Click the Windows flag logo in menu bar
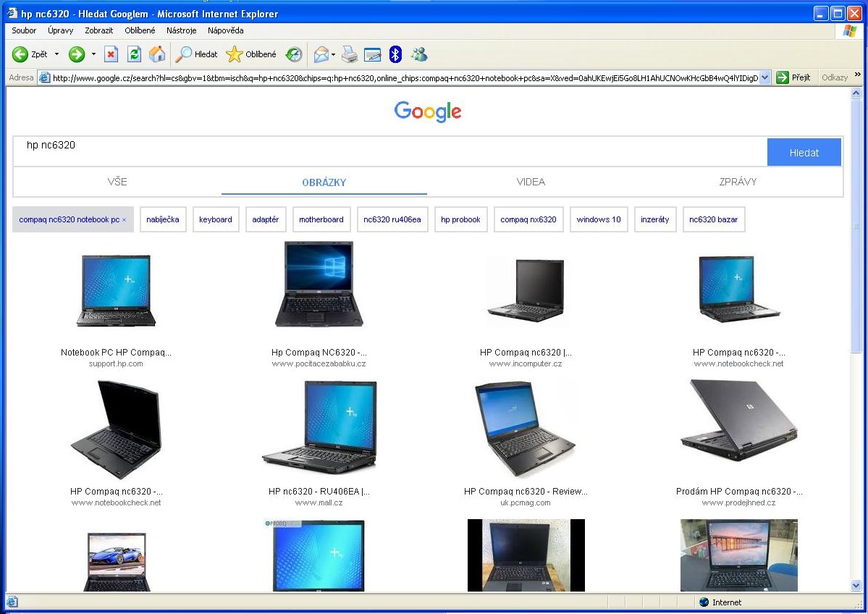868x614 pixels. coord(850,31)
